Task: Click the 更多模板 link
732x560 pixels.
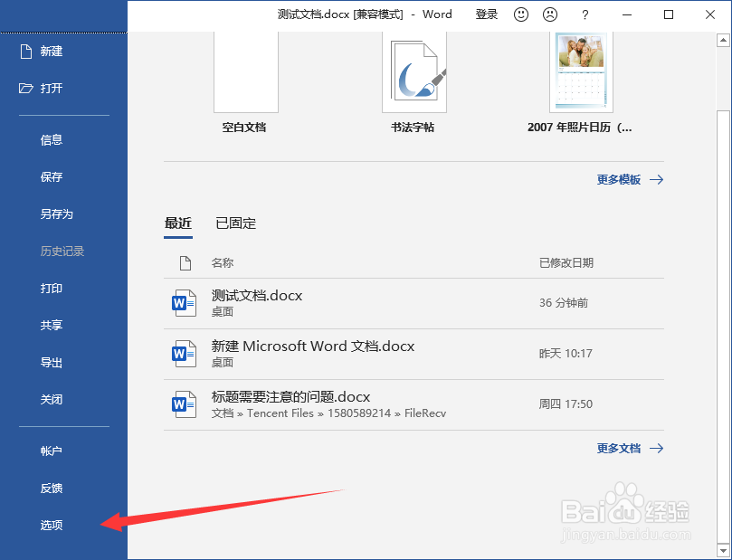Action: tap(619, 180)
